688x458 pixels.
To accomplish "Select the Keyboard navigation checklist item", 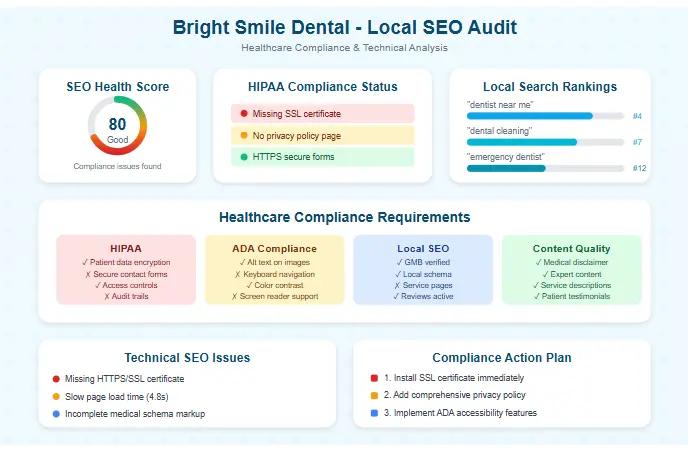I will point(274,273).
